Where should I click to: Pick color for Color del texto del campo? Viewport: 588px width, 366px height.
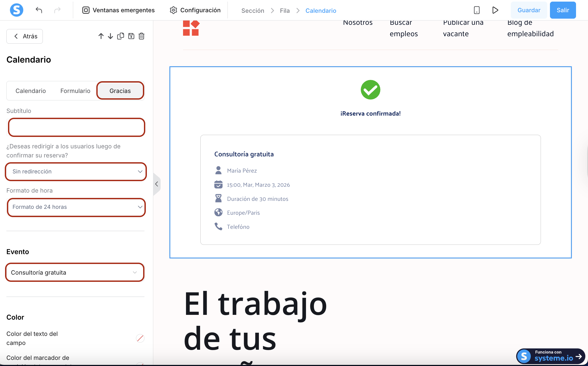pos(140,338)
